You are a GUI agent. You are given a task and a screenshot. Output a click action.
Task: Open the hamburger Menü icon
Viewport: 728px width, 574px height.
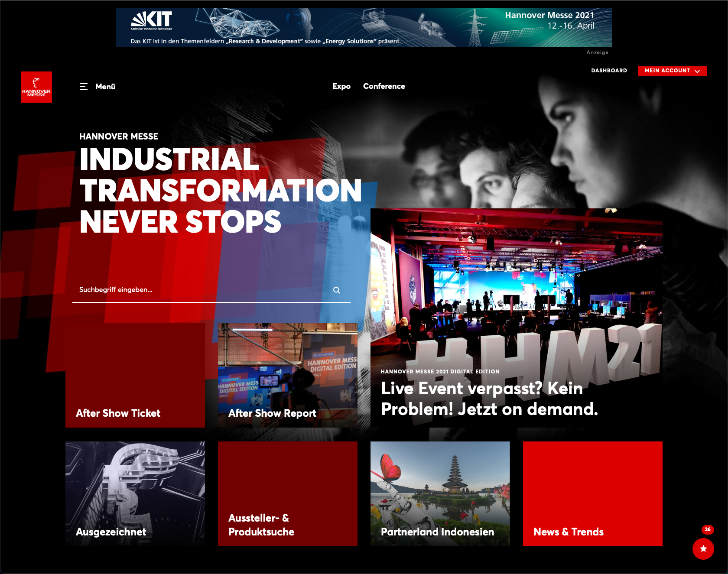pos(84,87)
